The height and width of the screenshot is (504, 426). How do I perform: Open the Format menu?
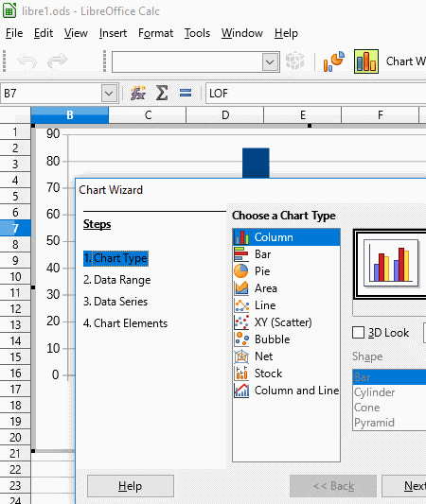coord(156,33)
